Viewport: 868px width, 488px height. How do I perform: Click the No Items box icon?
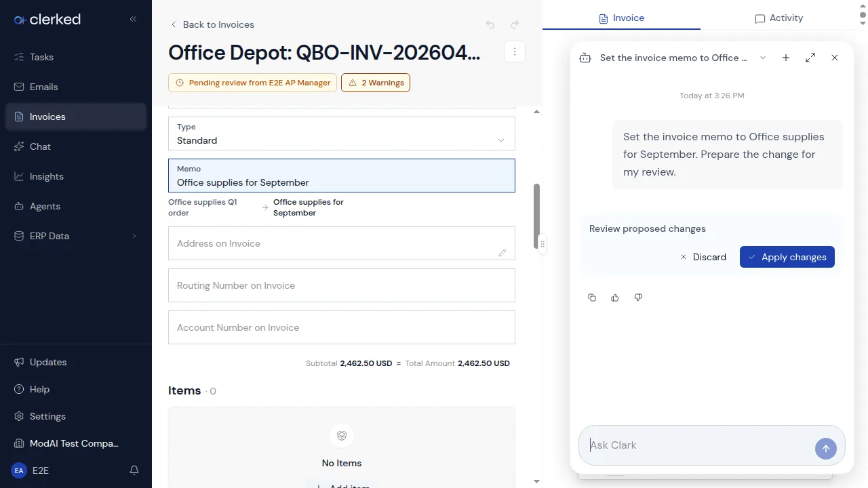(342, 435)
